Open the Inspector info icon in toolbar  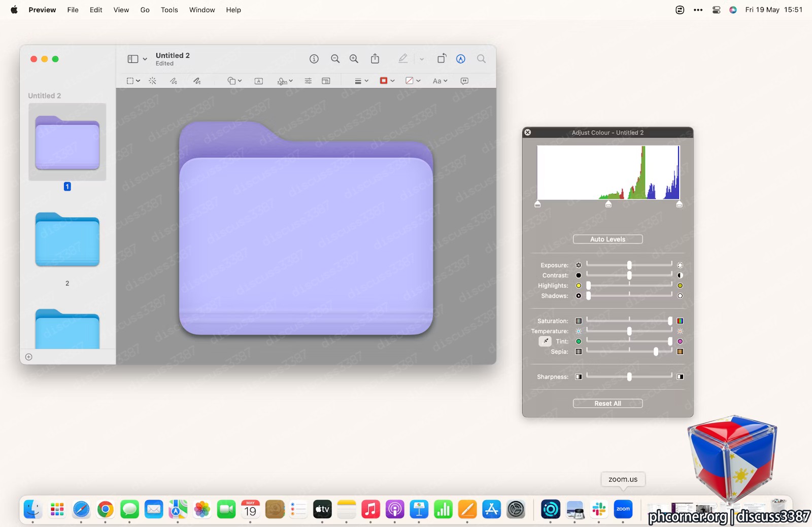tap(314, 59)
